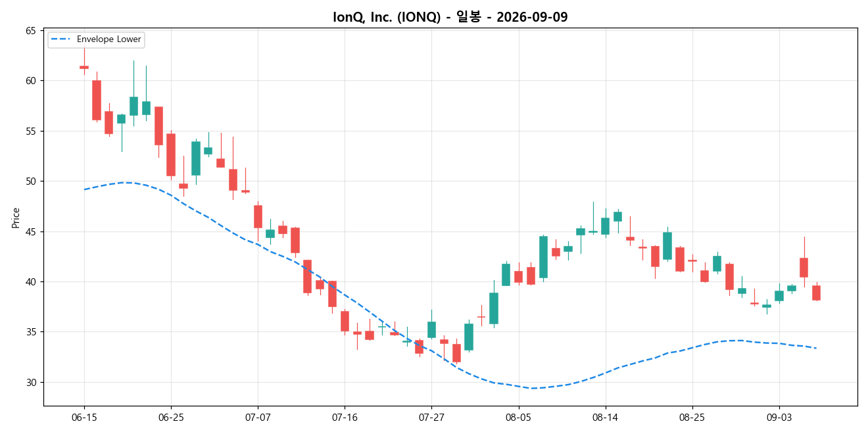Click the 50 y-axis tick label

point(31,181)
